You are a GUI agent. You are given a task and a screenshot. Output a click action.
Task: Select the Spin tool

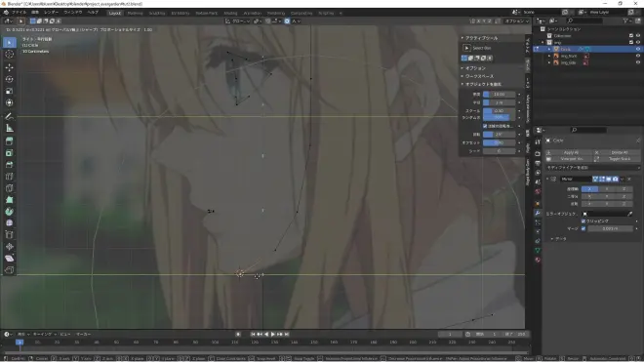coord(10,212)
